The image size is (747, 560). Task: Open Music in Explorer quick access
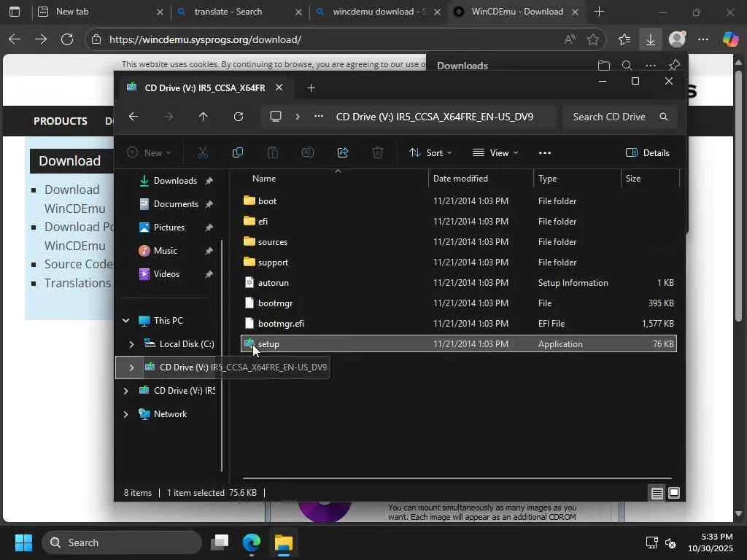pos(166,251)
